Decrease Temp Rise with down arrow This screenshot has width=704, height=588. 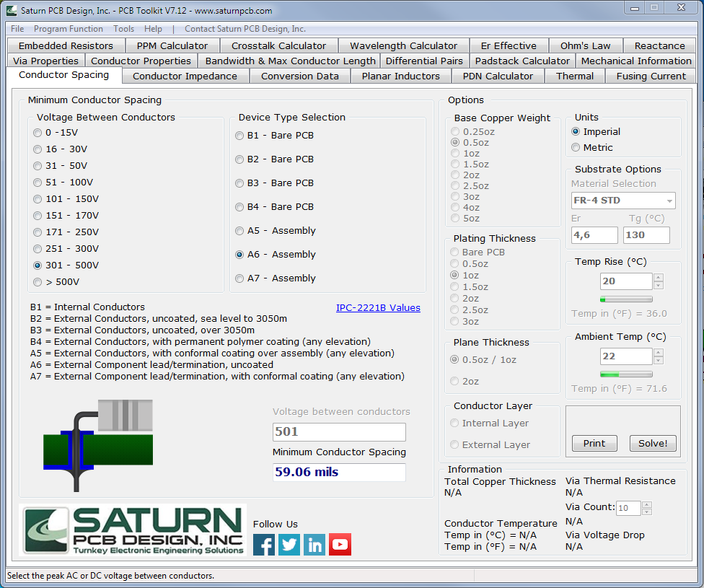pos(659,286)
